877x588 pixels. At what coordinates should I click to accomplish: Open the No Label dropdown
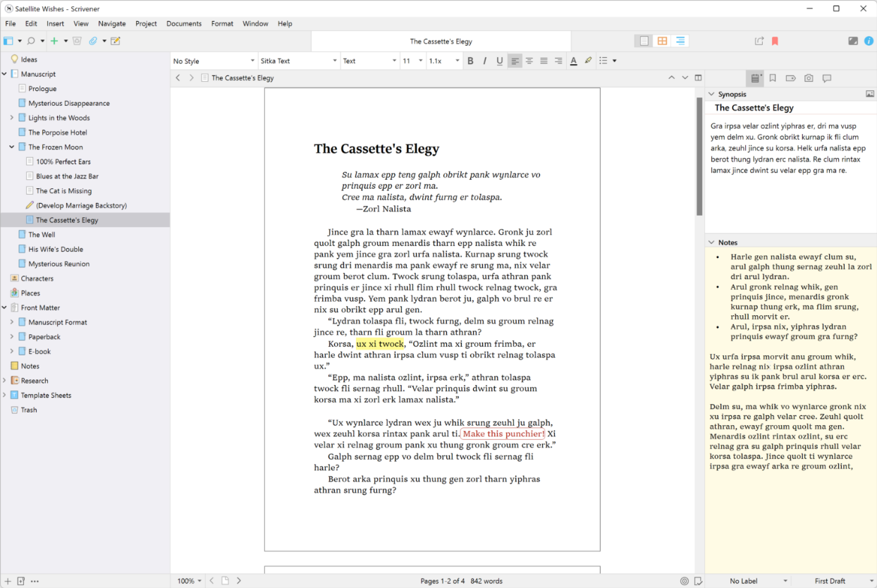point(748,581)
